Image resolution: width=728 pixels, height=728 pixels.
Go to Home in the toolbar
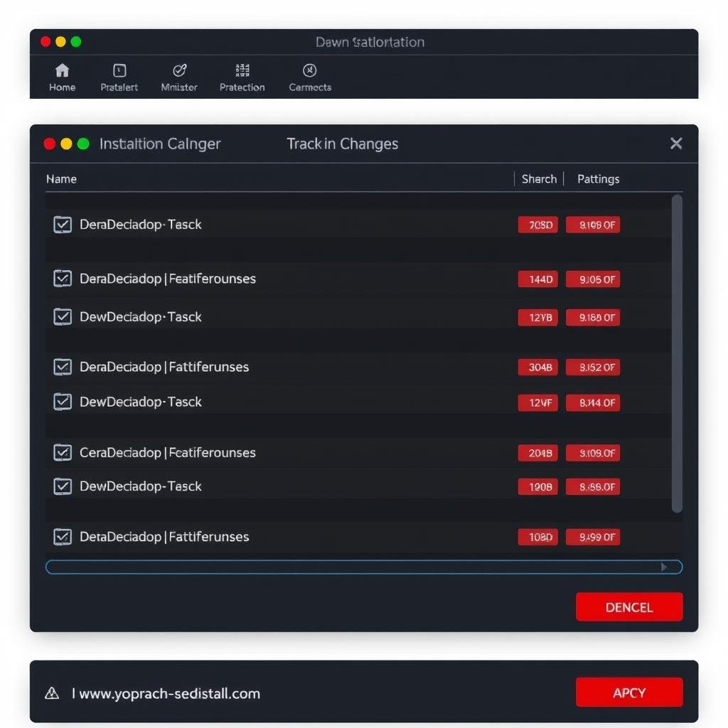(x=63, y=77)
